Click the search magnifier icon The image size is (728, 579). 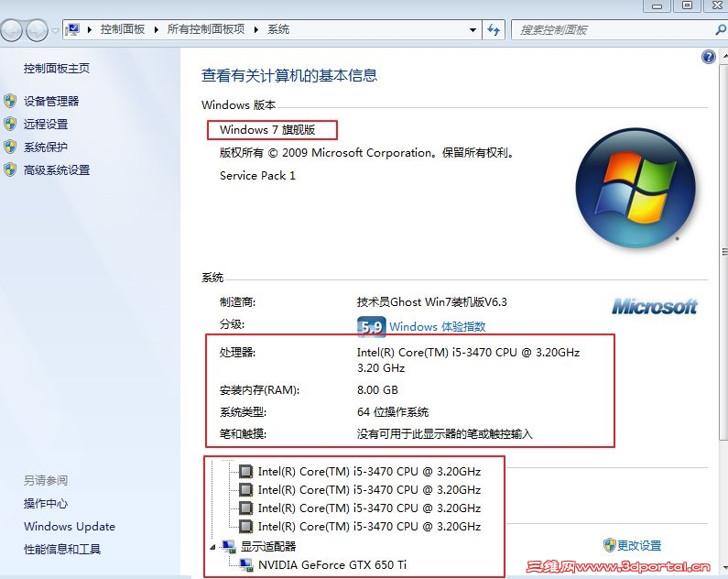click(720, 29)
